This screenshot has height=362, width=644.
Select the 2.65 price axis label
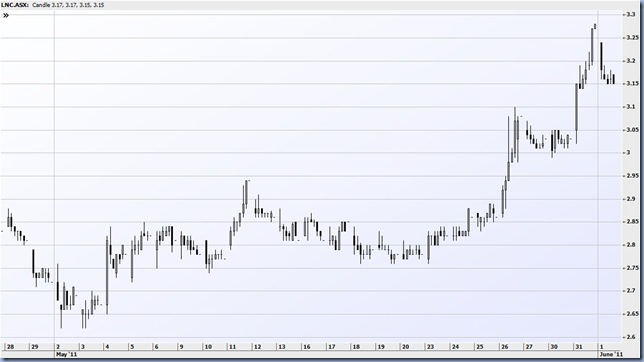coord(632,314)
